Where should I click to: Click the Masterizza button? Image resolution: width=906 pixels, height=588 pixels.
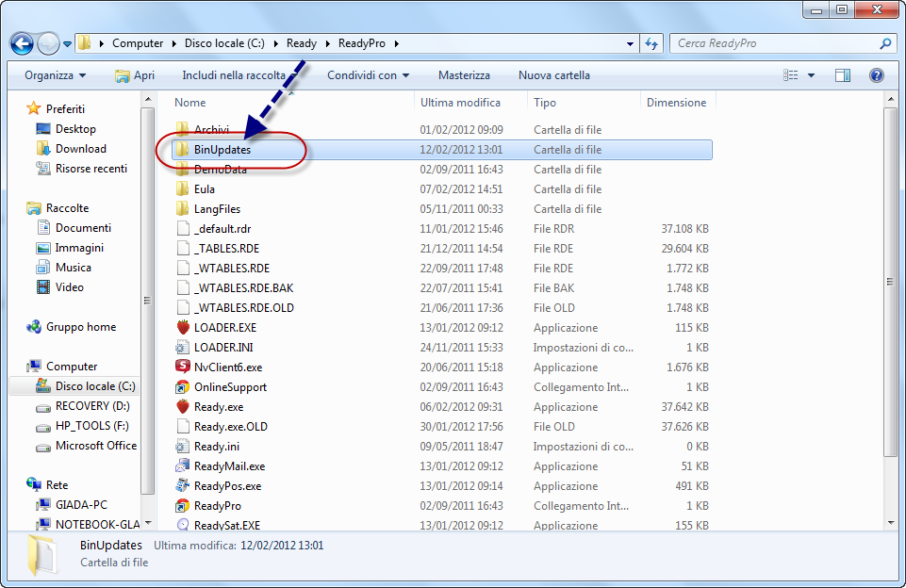(464, 75)
